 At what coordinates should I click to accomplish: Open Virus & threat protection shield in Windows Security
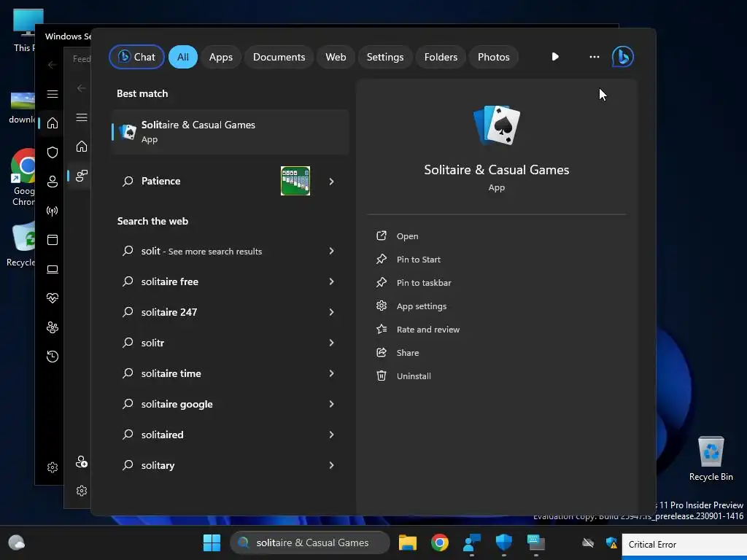click(53, 152)
